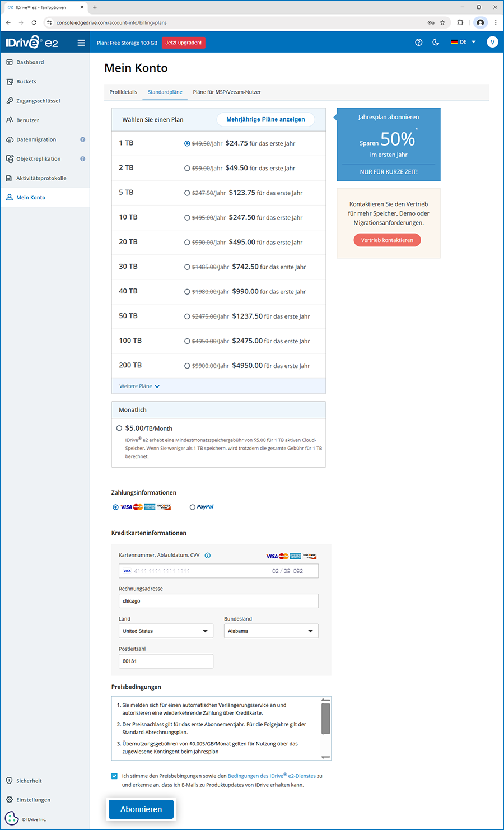Expand Weitere Pläne list

click(139, 386)
